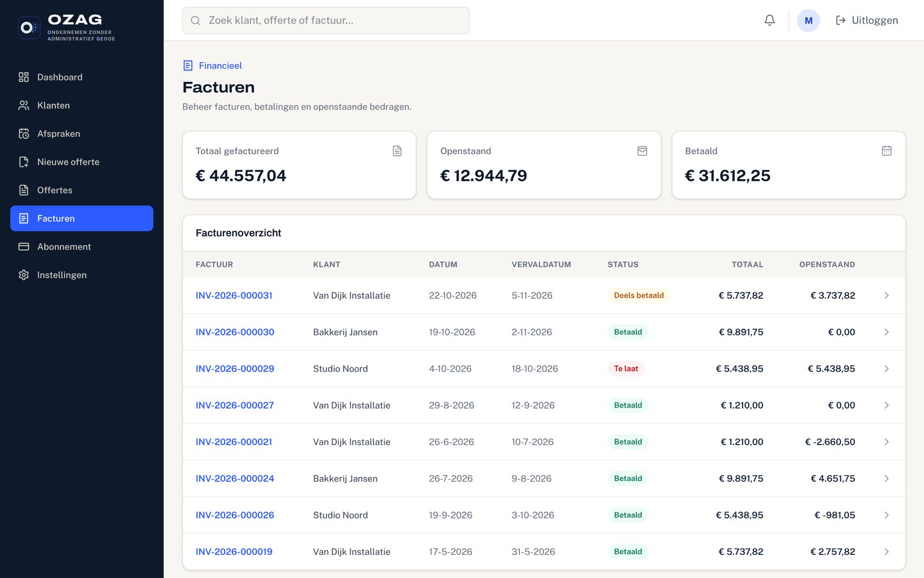Open the M user avatar
The width and height of the screenshot is (924, 578).
pyautogui.click(x=808, y=20)
